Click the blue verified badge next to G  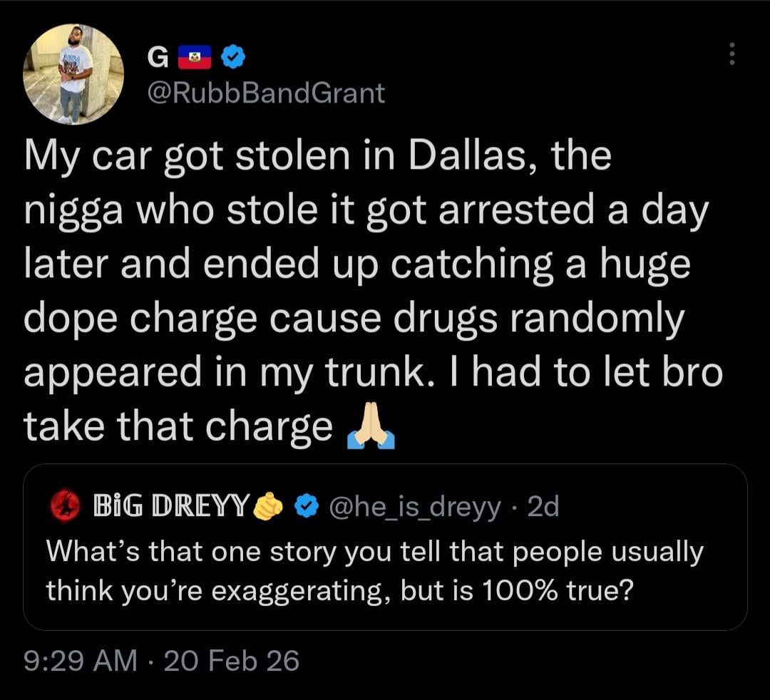pos(233,56)
